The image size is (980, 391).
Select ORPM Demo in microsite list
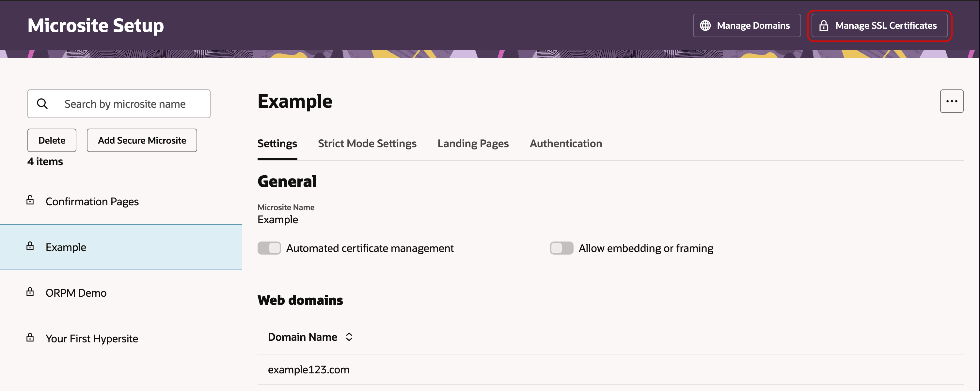coord(76,293)
